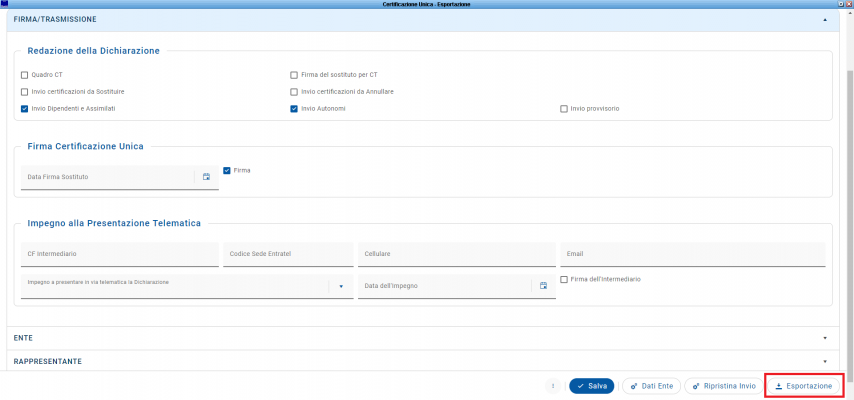Image resolution: width=854 pixels, height=400 pixels.
Task: Expand the RAPPRESENTANTE section
Action: (x=825, y=361)
